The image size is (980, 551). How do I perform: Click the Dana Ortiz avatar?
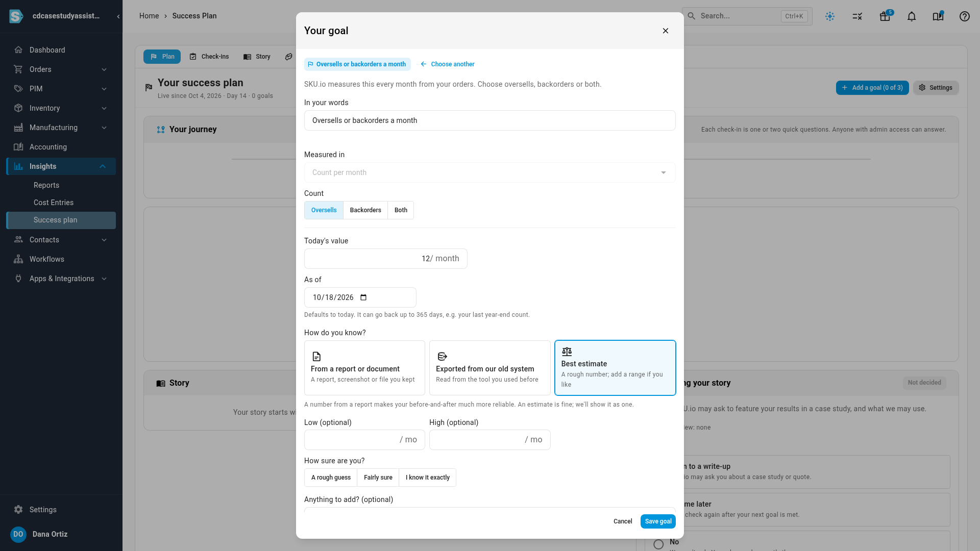click(x=18, y=534)
